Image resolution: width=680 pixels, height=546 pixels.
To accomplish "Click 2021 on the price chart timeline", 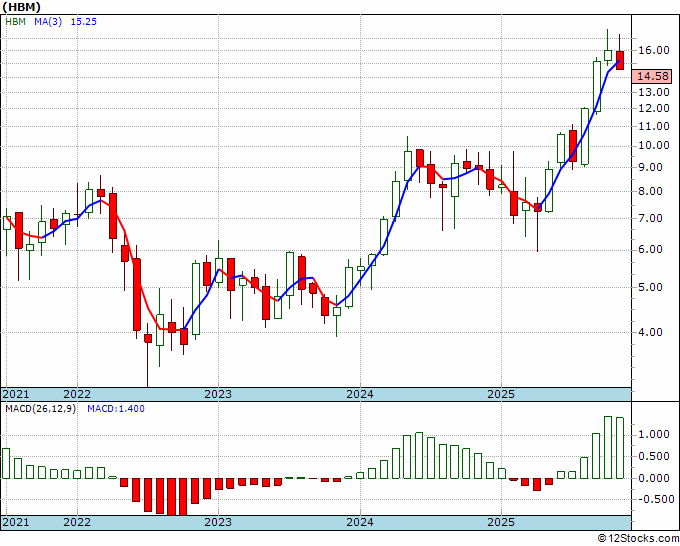I will coord(16,394).
